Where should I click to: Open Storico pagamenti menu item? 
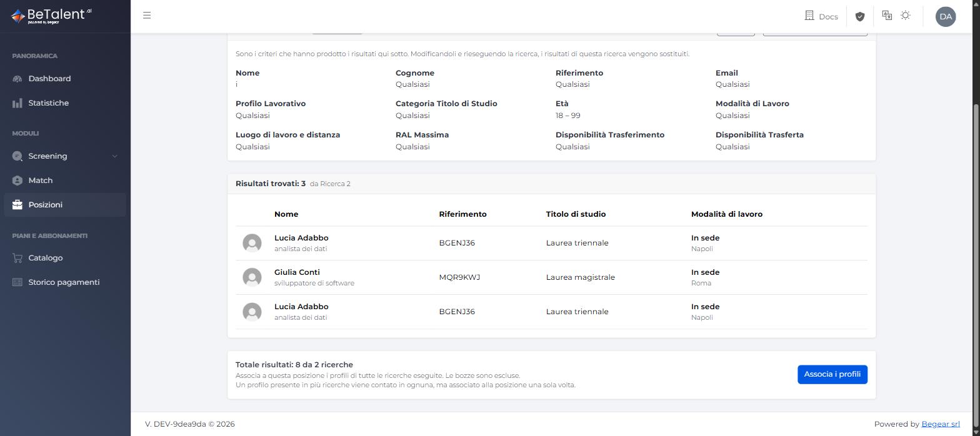tap(64, 282)
